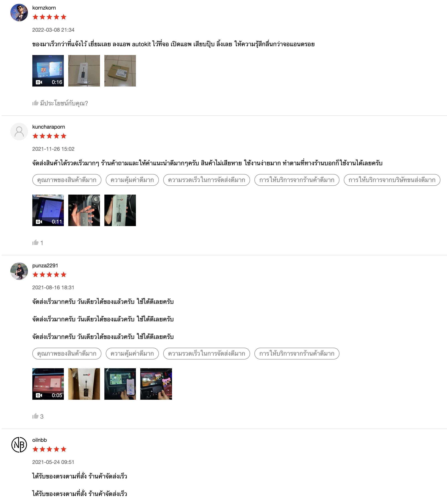Click punza2291's 'ความคุ้มค่าดีมาก' tag
This screenshot has height=504, width=447.
click(x=132, y=354)
